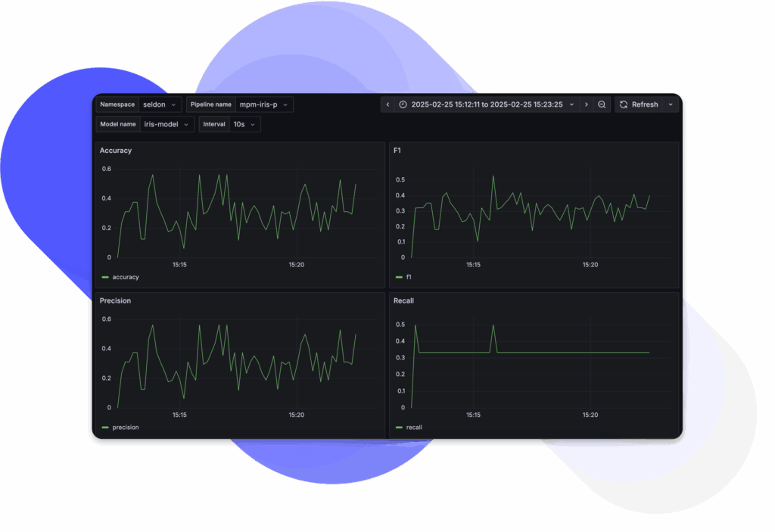Open the Namespace seldon dropdown

(x=160, y=104)
